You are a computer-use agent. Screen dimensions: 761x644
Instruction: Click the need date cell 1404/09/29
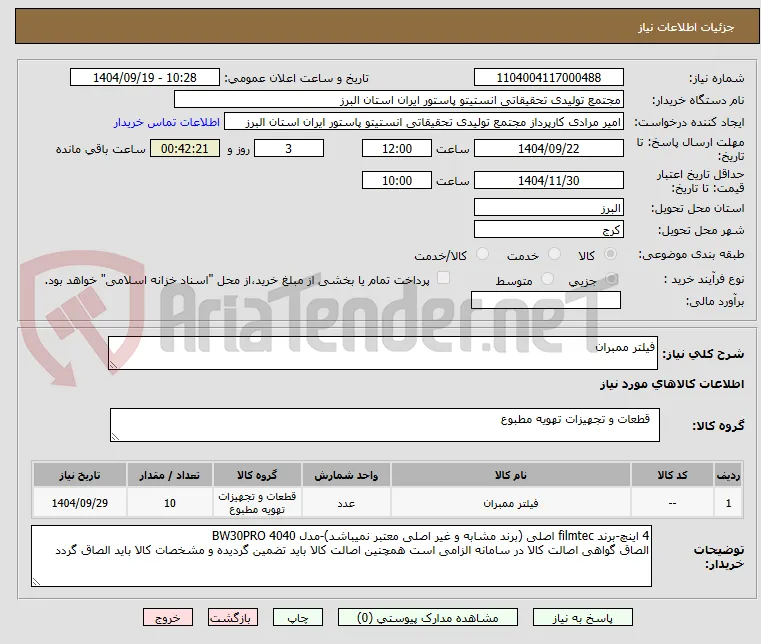tap(80, 503)
